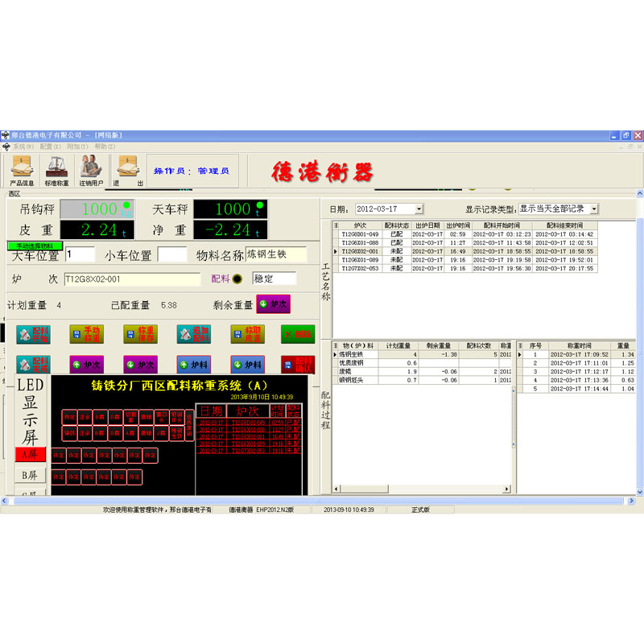Image resolution: width=644 pixels, height=644 pixels.
Task: Click the application icon in title bar
Action: point(5,135)
